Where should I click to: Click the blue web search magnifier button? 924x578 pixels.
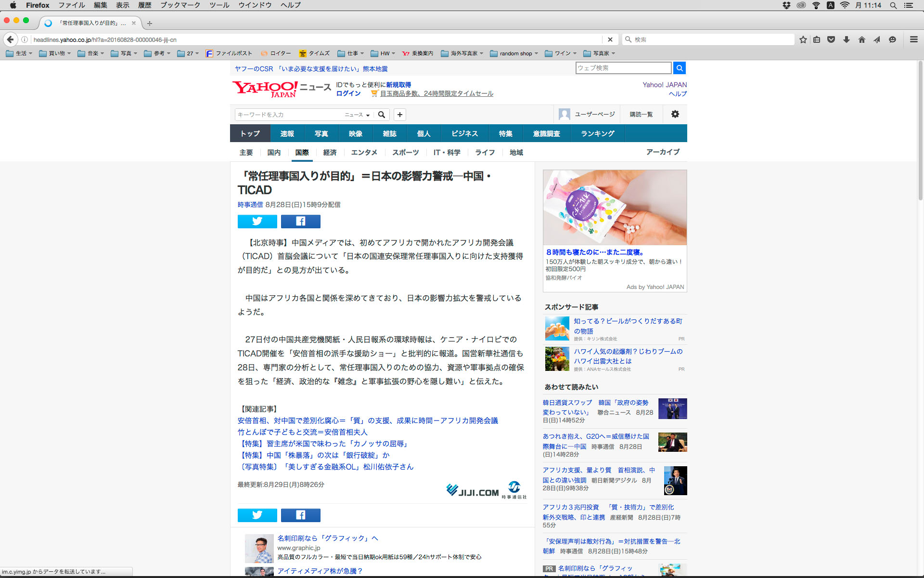(679, 68)
